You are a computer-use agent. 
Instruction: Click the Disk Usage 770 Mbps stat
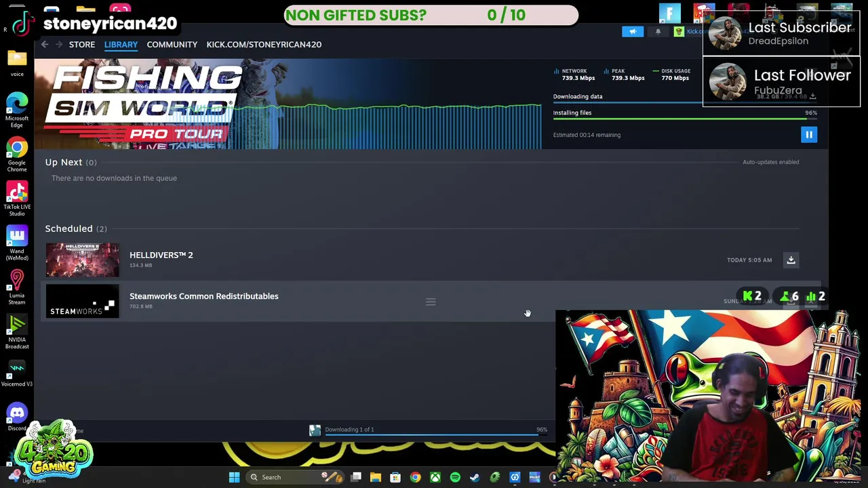[671, 75]
